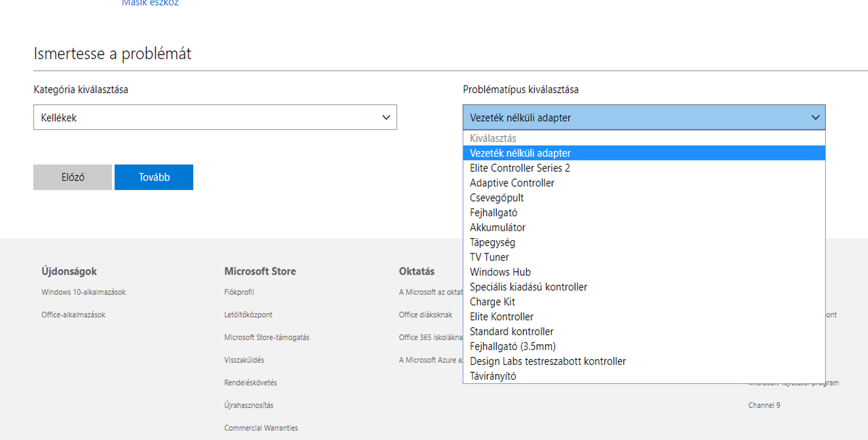Choose Adaptive Controller from the list

coord(512,183)
